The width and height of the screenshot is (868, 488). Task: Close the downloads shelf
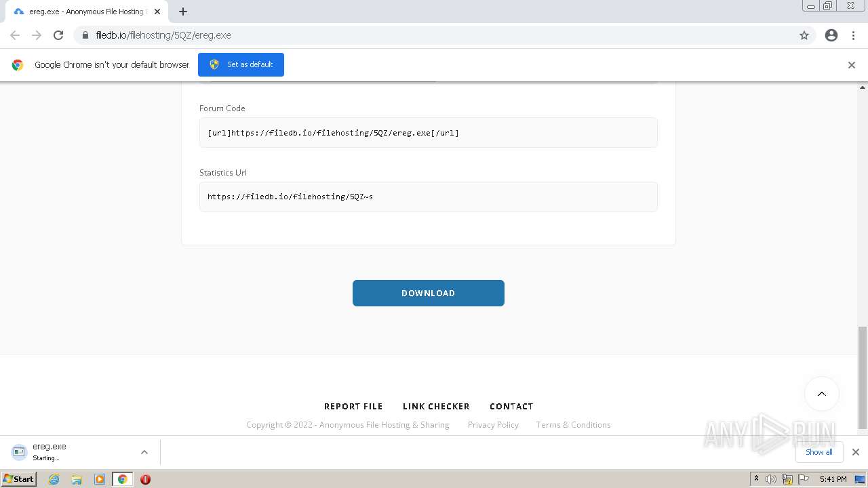[x=856, y=452]
